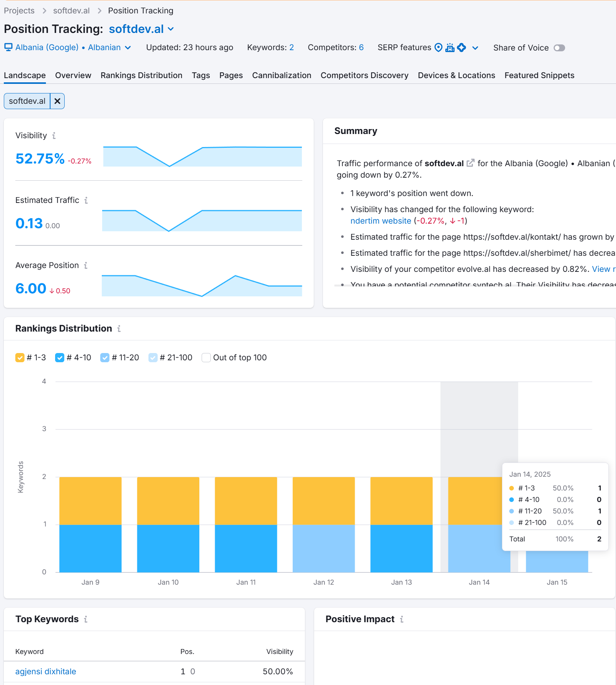Open the softdev.al external link icon
Viewport: 616px width, 685px height.
tap(471, 163)
